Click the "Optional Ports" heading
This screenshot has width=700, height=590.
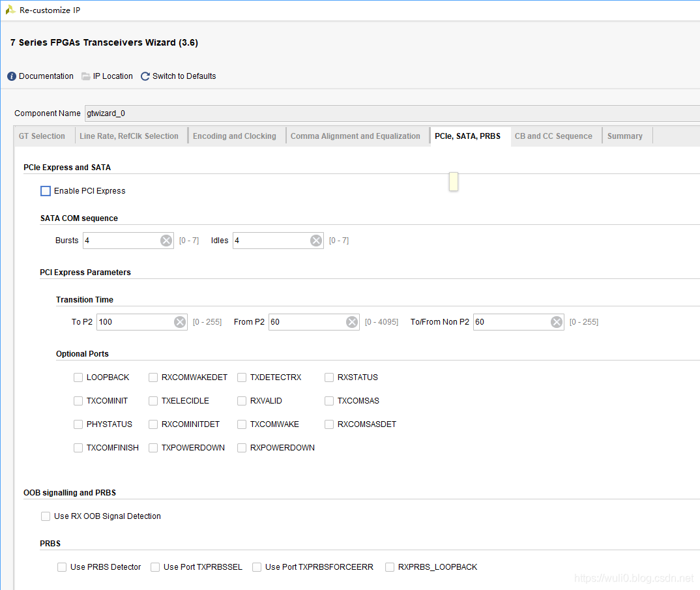82,354
